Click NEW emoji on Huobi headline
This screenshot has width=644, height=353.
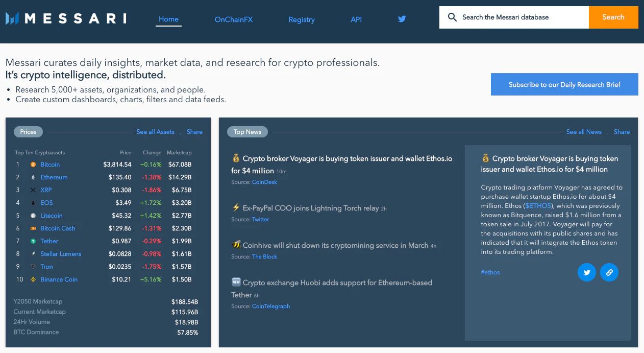236,282
